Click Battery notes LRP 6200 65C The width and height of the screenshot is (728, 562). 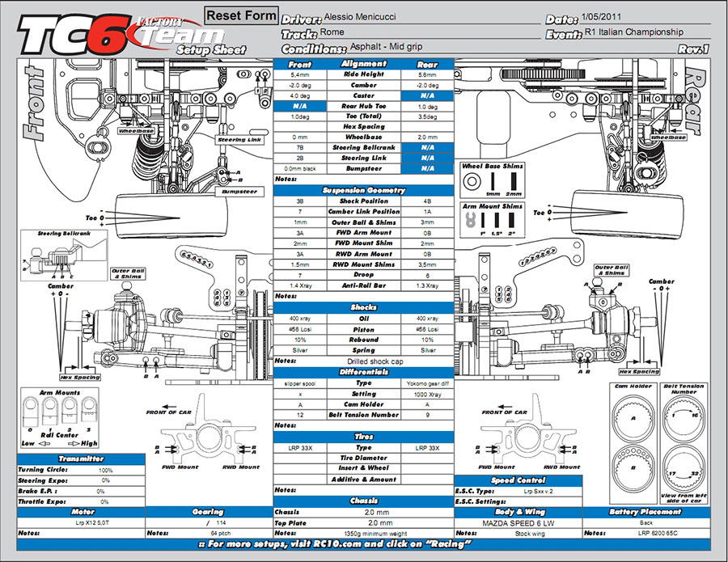(x=658, y=534)
